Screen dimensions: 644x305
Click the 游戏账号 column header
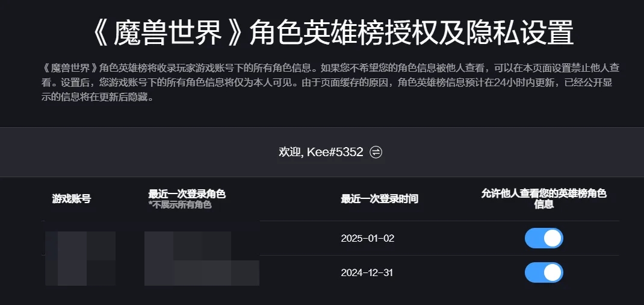click(71, 198)
